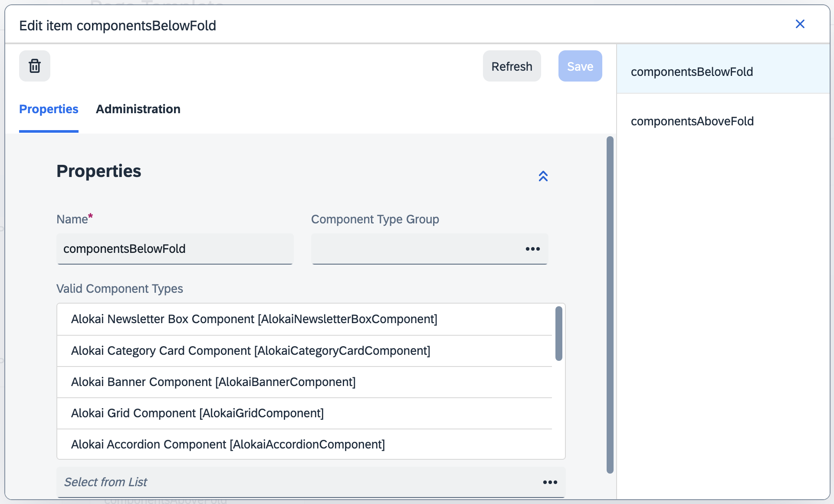
Task: Close the Edit item dialog
Action: 801,24
